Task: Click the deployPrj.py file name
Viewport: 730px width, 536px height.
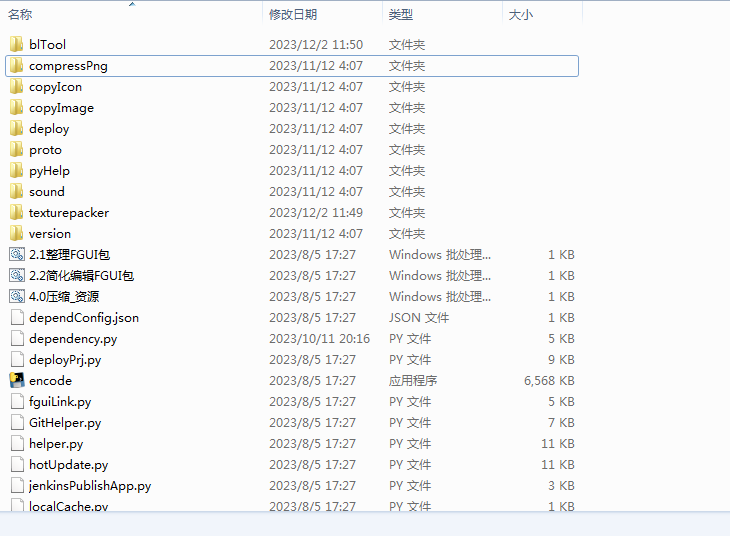Action: tap(65, 360)
